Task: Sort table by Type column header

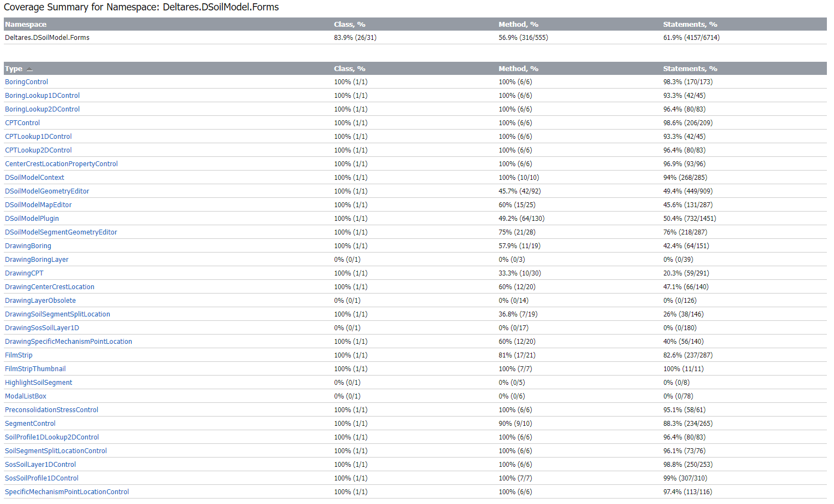Action: point(14,69)
